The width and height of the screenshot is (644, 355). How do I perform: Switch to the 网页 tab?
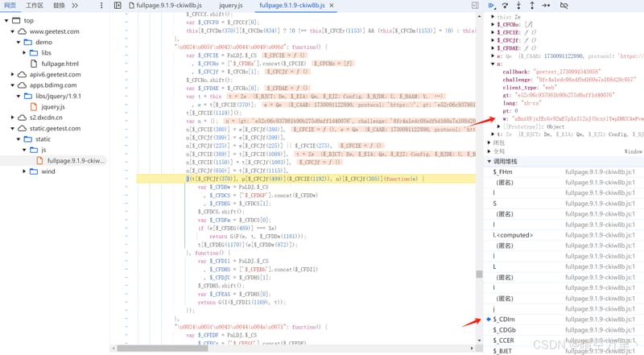click(x=10, y=6)
